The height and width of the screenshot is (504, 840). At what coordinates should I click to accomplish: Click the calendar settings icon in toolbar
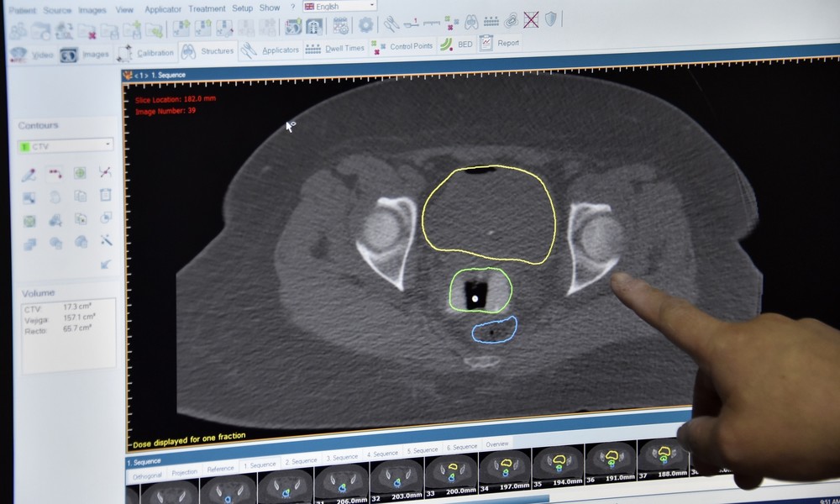(340, 25)
